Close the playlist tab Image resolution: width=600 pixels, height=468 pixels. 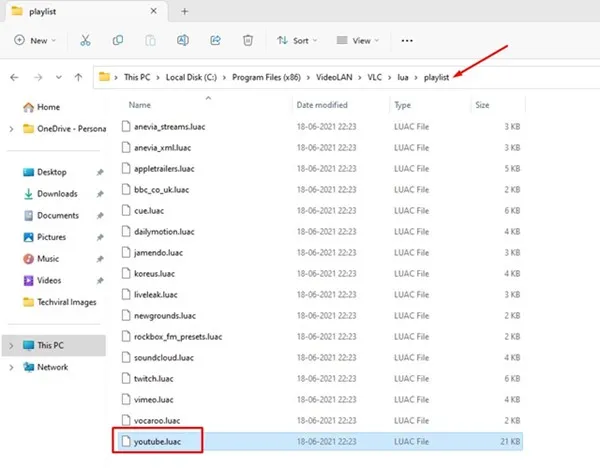click(x=153, y=11)
